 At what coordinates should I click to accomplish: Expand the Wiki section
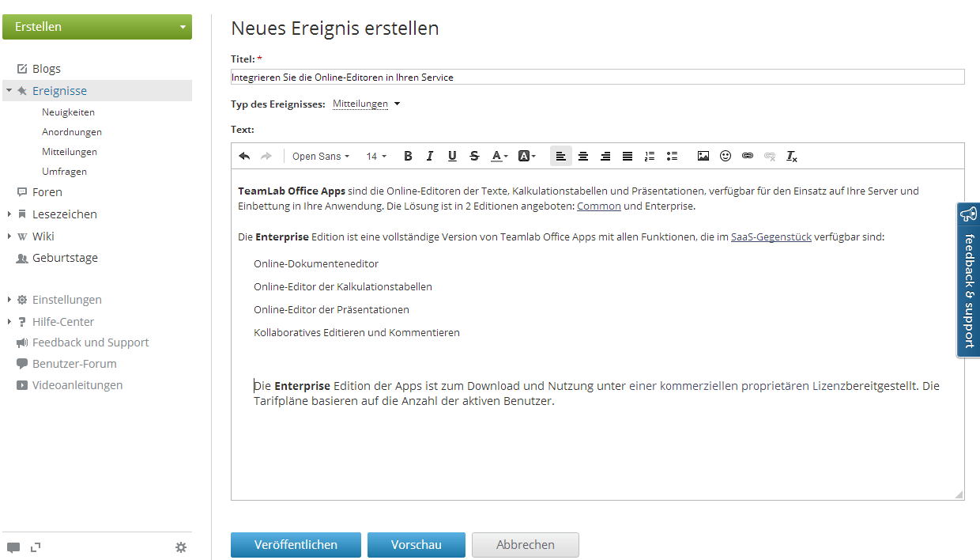point(9,236)
